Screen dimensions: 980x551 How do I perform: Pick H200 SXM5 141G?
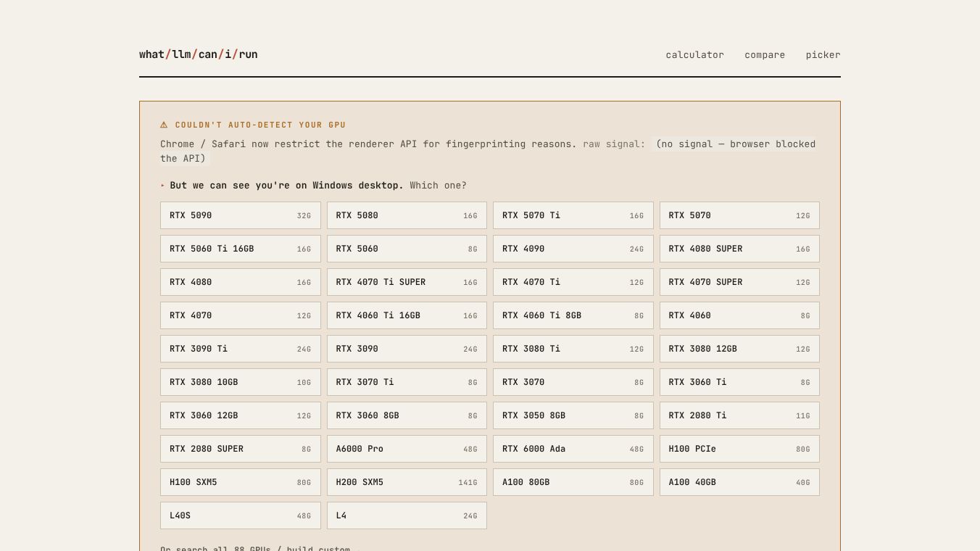click(407, 482)
